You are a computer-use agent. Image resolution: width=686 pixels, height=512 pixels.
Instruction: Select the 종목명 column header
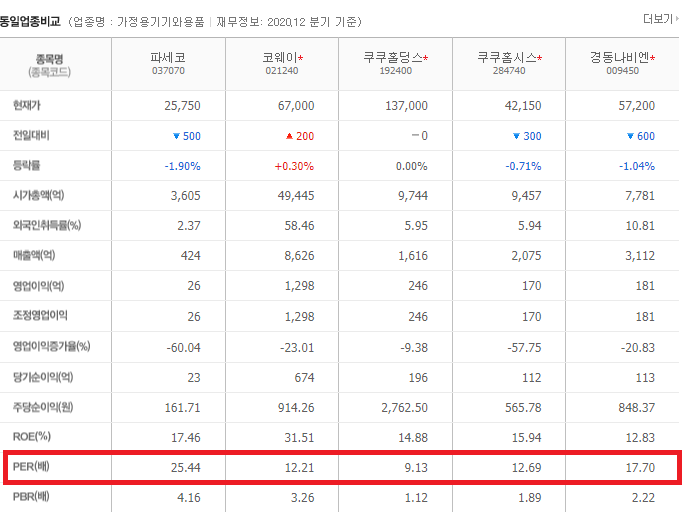[x=49, y=59]
